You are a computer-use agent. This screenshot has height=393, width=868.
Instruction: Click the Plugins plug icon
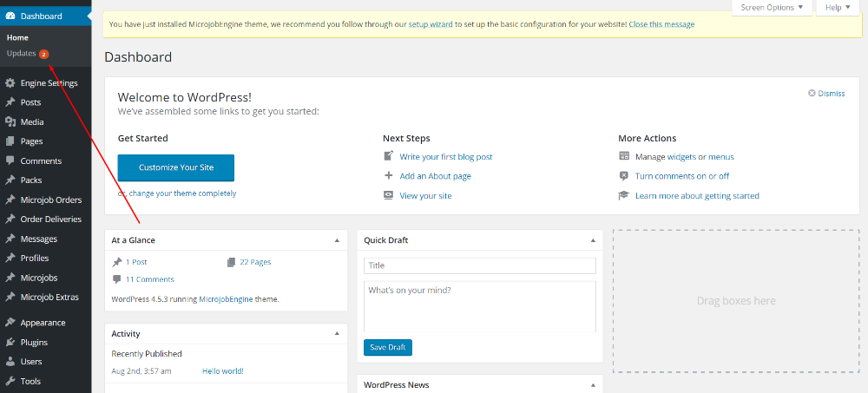click(x=10, y=343)
